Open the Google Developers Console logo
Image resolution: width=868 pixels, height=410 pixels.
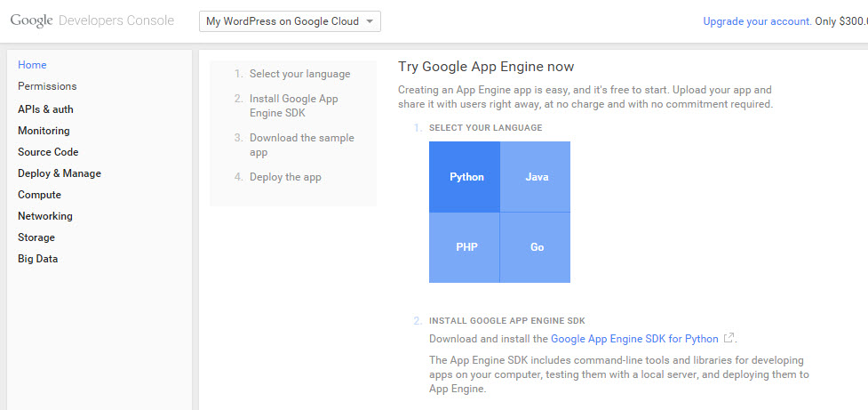point(92,21)
